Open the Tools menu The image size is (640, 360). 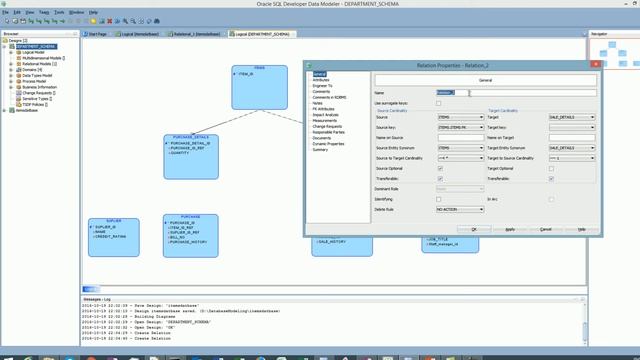point(59,12)
